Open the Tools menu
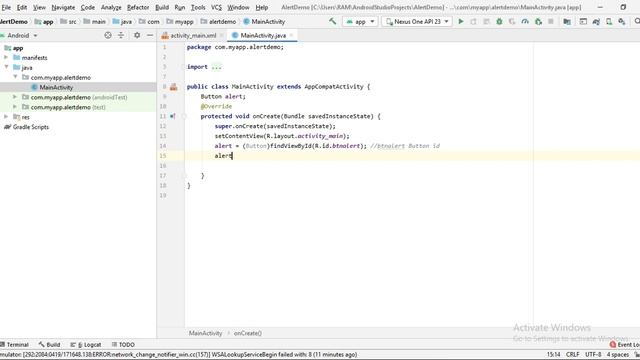This screenshot has height=360, width=640. (198, 7)
